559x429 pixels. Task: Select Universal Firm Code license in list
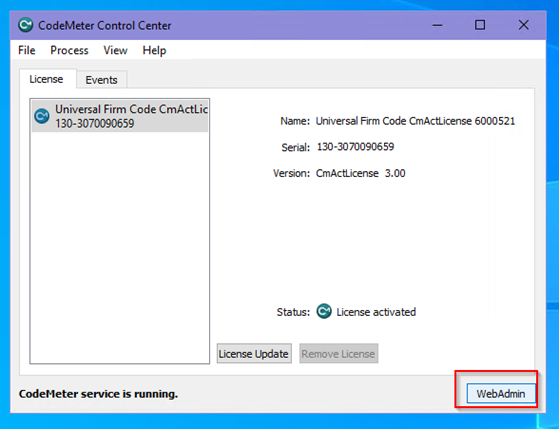point(120,116)
